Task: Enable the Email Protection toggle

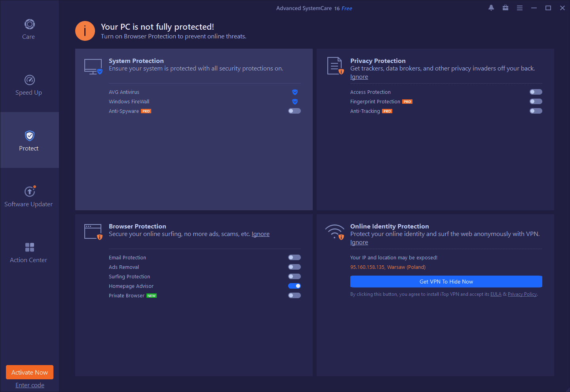Action: coord(294,257)
